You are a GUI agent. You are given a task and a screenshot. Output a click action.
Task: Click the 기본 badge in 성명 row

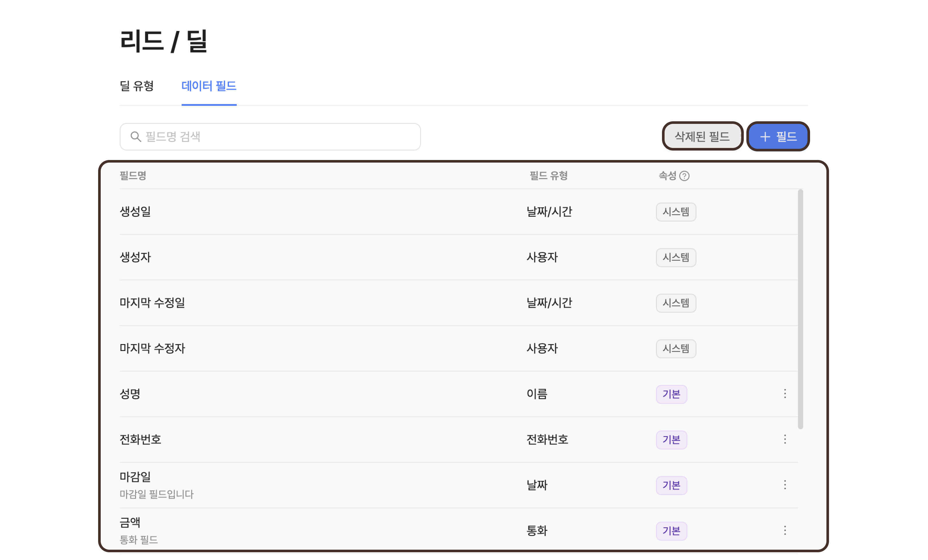(x=671, y=394)
